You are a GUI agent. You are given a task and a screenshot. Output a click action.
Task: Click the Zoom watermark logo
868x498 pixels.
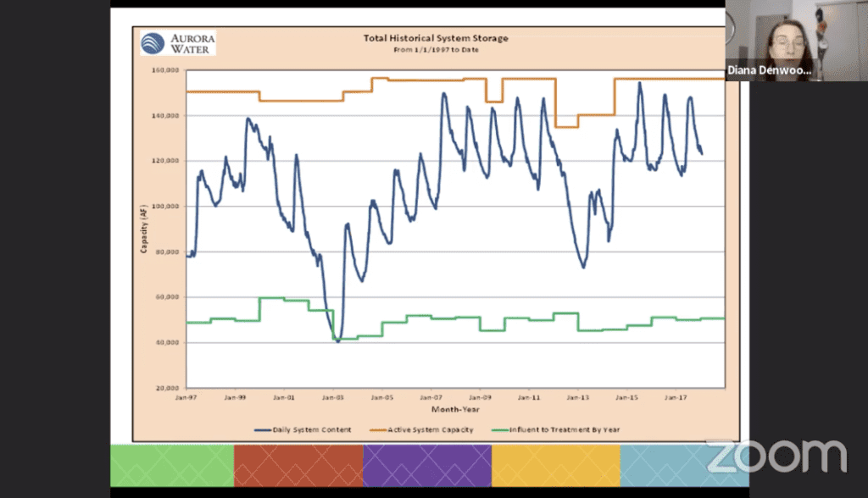click(x=776, y=456)
